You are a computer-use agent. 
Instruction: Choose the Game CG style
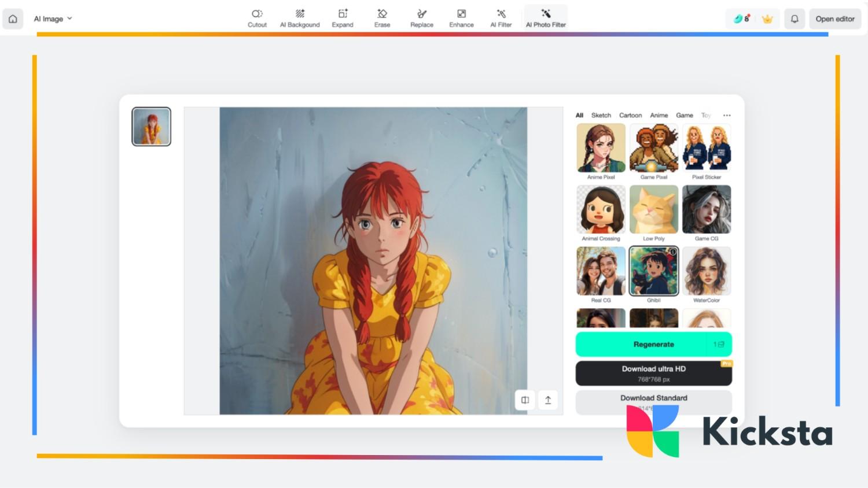[x=707, y=213]
